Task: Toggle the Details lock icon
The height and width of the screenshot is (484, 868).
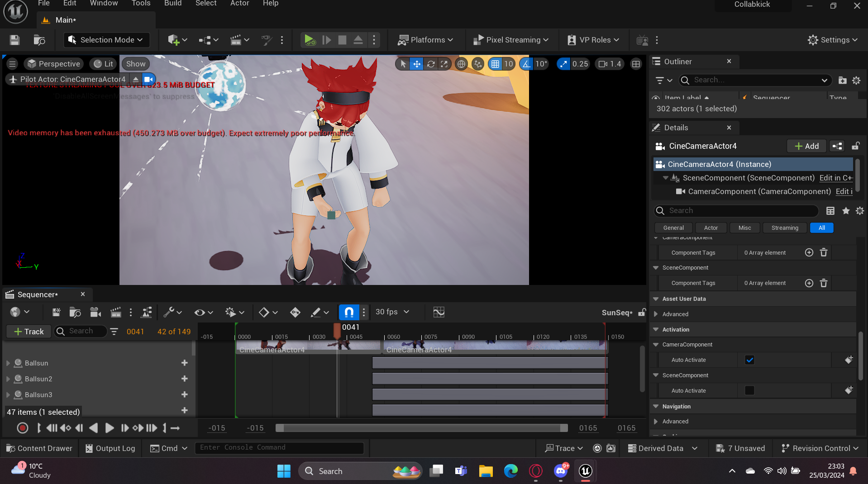Action: coord(855,146)
